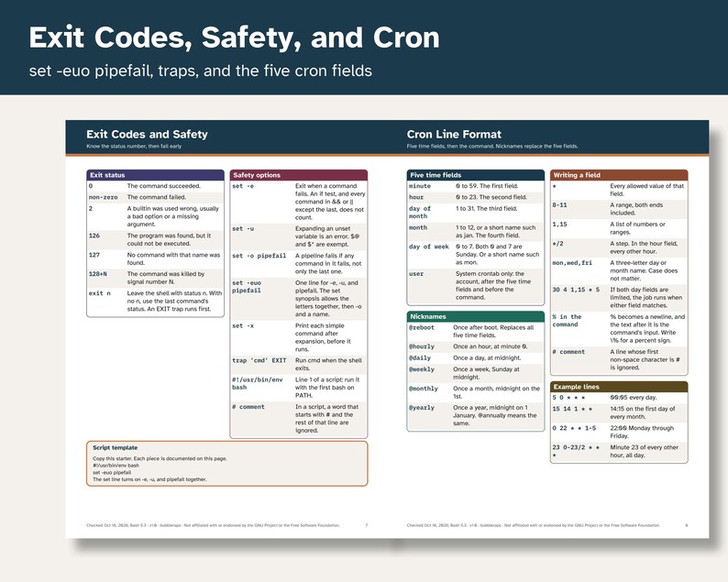The width and height of the screenshot is (728, 582).
Task: Click the 'Cron Line Format' page heading
Action: (454, 134)
